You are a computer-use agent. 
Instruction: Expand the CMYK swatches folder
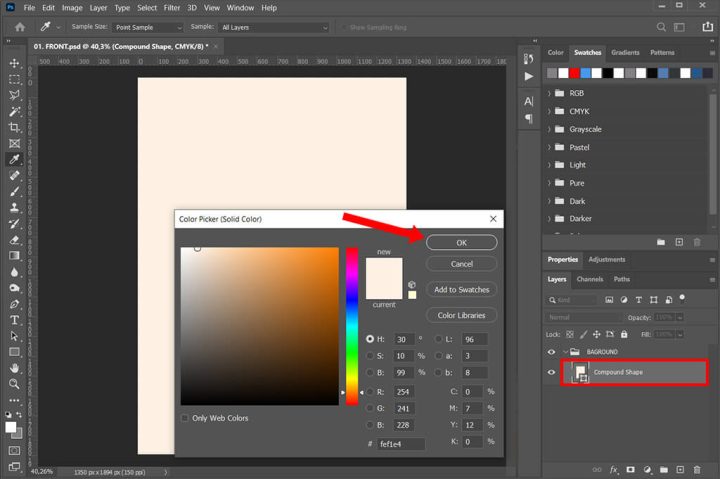click(x=549, y=111)
